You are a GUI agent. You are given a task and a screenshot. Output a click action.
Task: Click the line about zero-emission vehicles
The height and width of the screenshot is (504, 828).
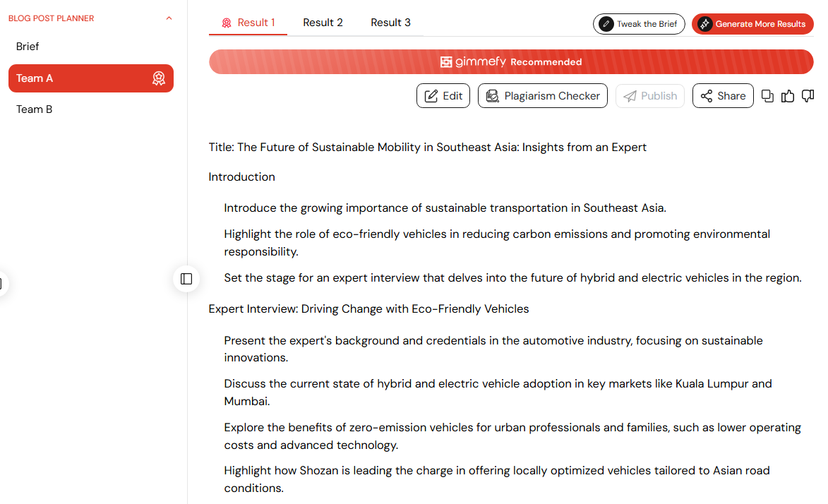click(x=512, y=436)
